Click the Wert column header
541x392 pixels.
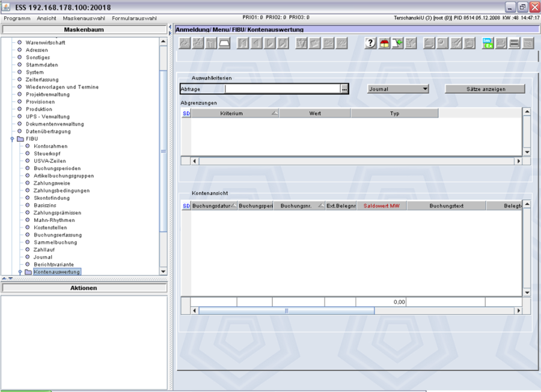click(315, 113)
